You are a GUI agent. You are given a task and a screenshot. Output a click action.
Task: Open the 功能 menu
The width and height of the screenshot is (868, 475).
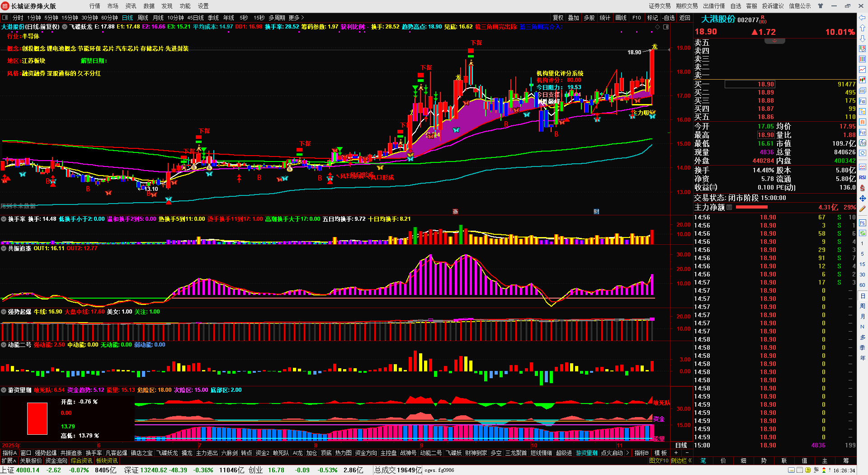185,6
